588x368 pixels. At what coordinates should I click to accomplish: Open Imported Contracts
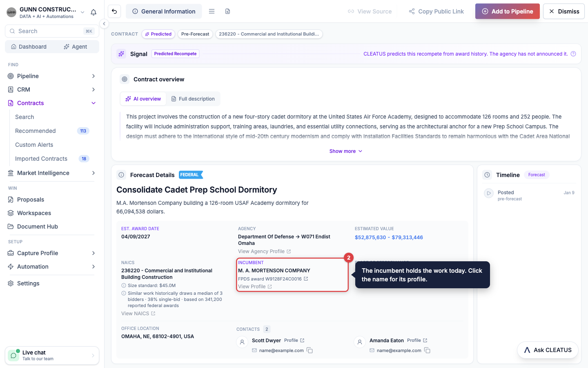[x=52, y=159]
